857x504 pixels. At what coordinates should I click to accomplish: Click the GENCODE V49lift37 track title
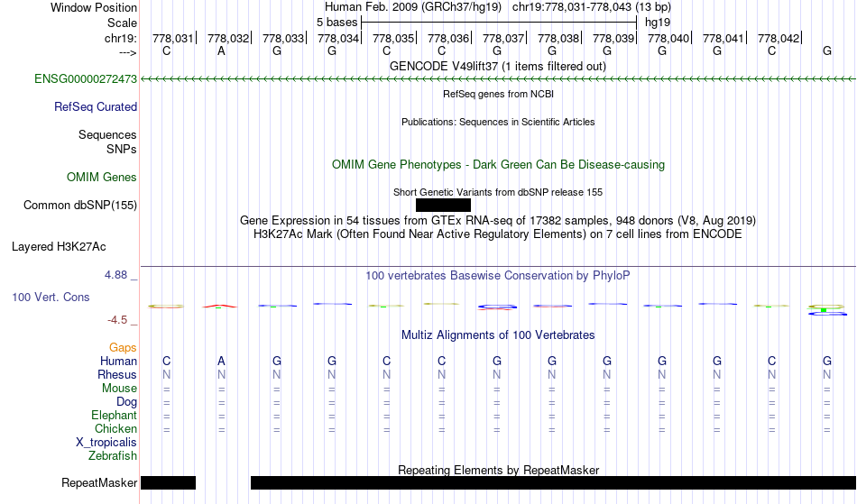498,66
